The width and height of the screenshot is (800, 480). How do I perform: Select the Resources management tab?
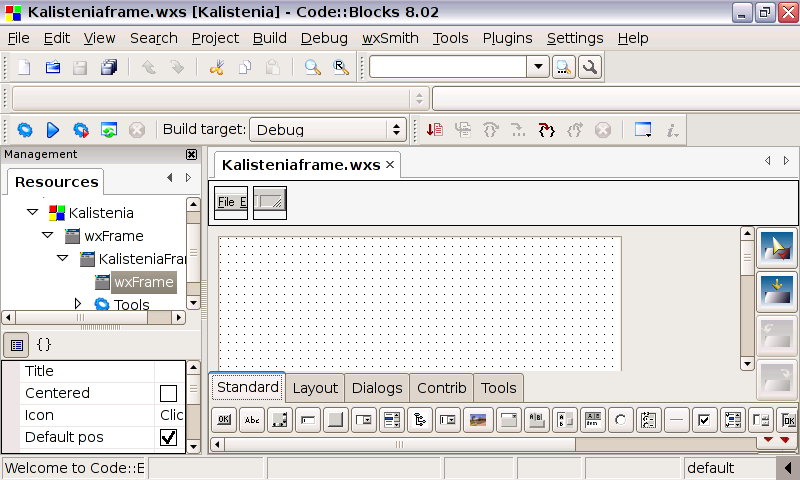[56, 182]
